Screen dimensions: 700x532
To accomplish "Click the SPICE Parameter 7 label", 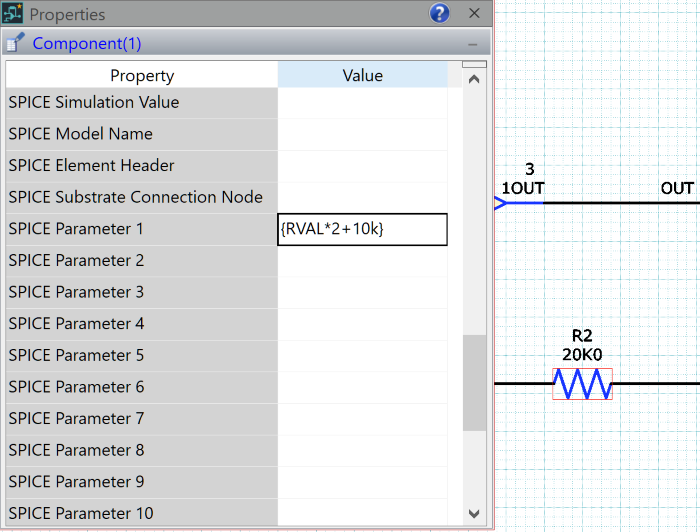I will coord(76,419).
